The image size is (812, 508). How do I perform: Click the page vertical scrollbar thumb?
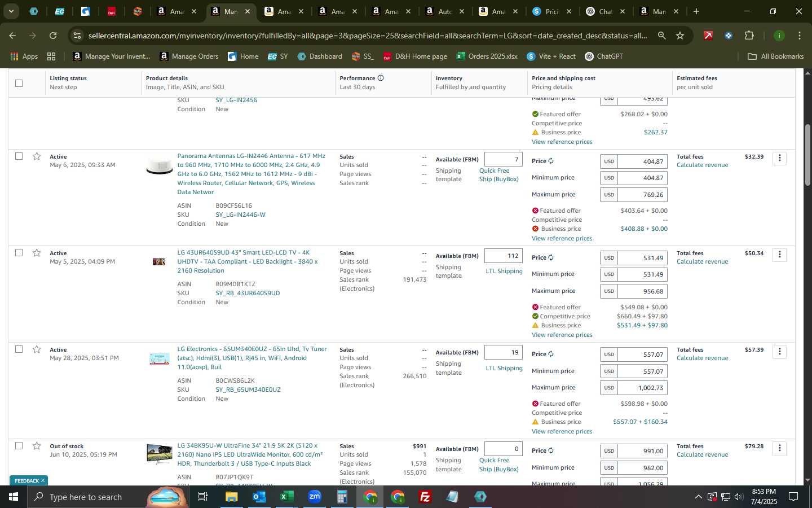807,155
